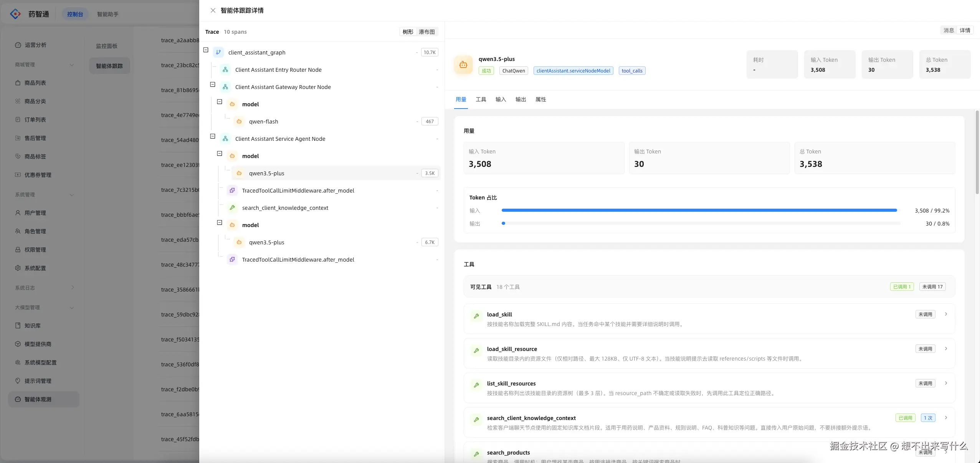Image resolution: width=980 pixels, height=463 pixels.
Task: Click the search_client_knowledge_context wrench icon in trace tree
Action: pos(232,208)
